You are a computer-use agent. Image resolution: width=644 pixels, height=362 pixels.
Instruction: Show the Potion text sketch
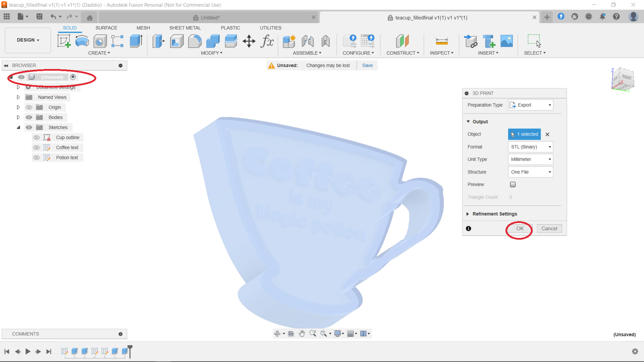pyautogui.click(x=36, y=157)
